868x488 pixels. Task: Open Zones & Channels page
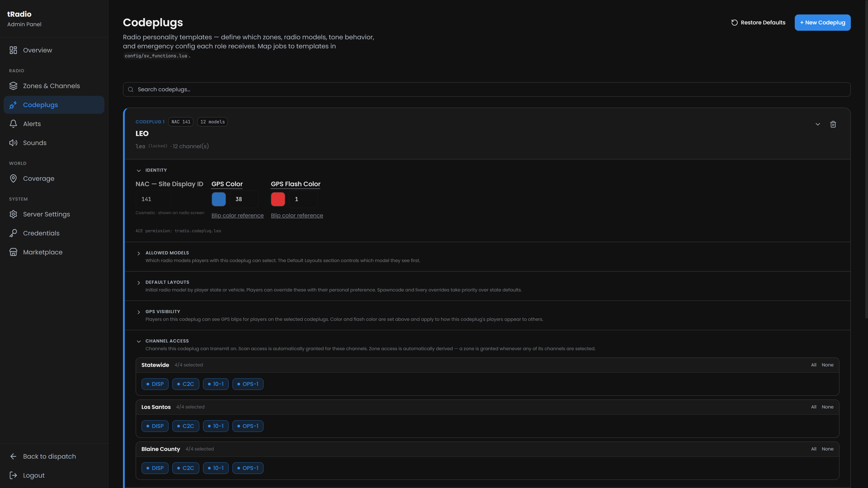(54, 86)
